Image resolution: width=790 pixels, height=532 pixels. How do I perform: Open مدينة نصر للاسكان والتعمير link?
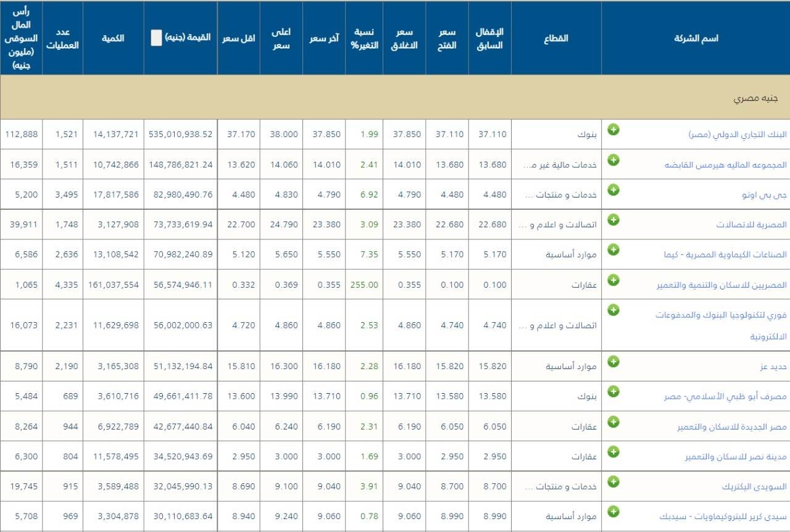point(736,457)
